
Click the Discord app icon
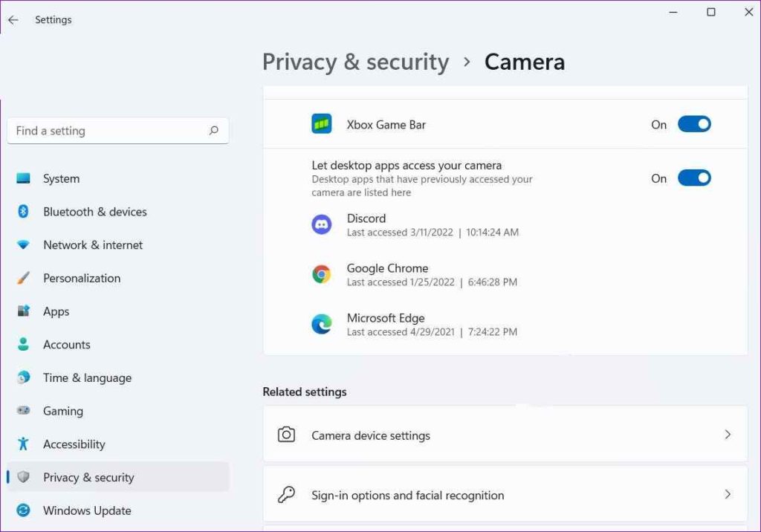321,224
